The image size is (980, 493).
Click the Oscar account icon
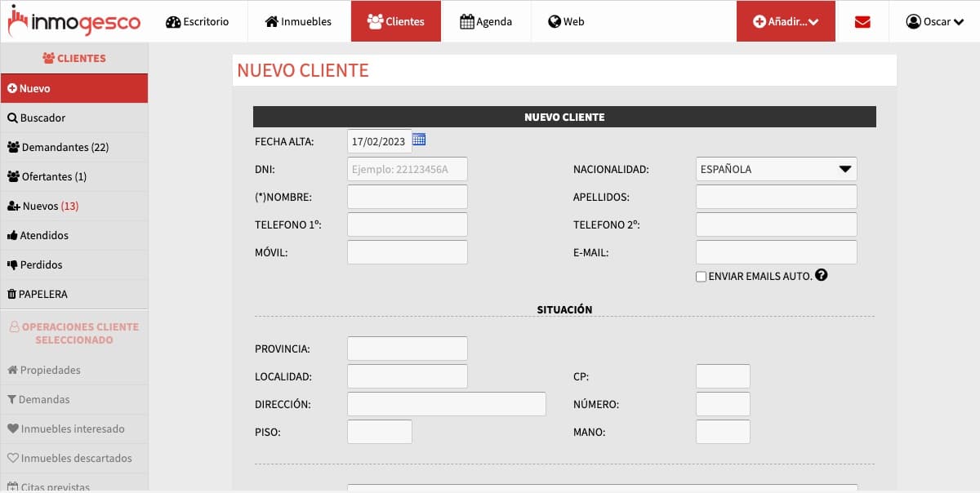pyautogui.click(x=912, y=21)
